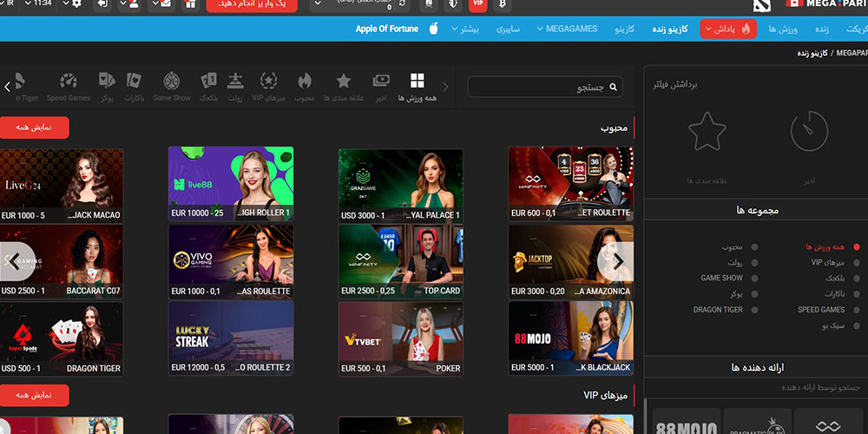Open the Speed Games gauge icon
This screenshot has width=868, height=434.
pos(68,81)
